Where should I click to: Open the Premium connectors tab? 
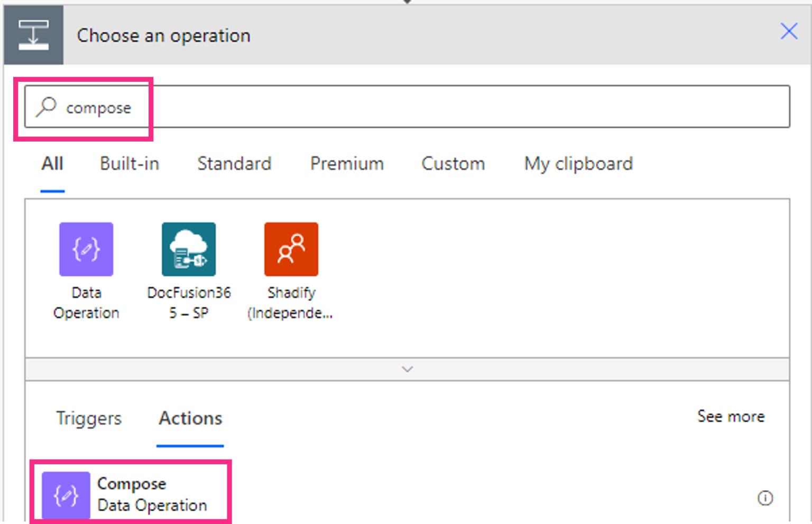[x=347, y=164]
